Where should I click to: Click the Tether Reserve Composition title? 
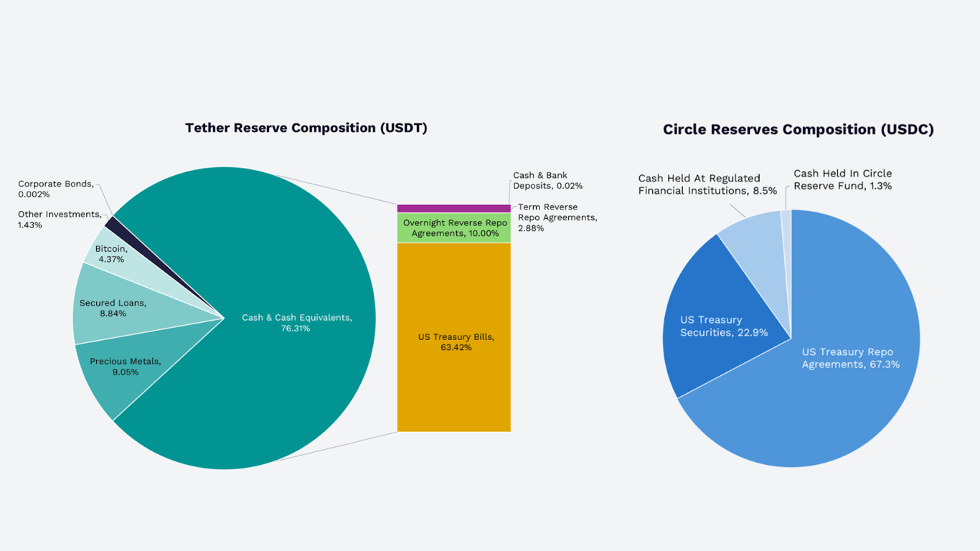click(306, 128)
